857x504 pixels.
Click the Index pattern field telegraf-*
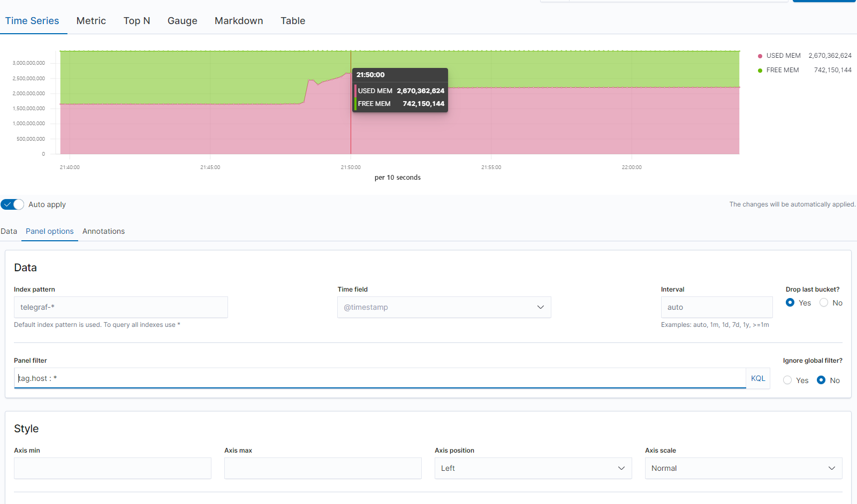pyautogui.click(x=121, y=307)
